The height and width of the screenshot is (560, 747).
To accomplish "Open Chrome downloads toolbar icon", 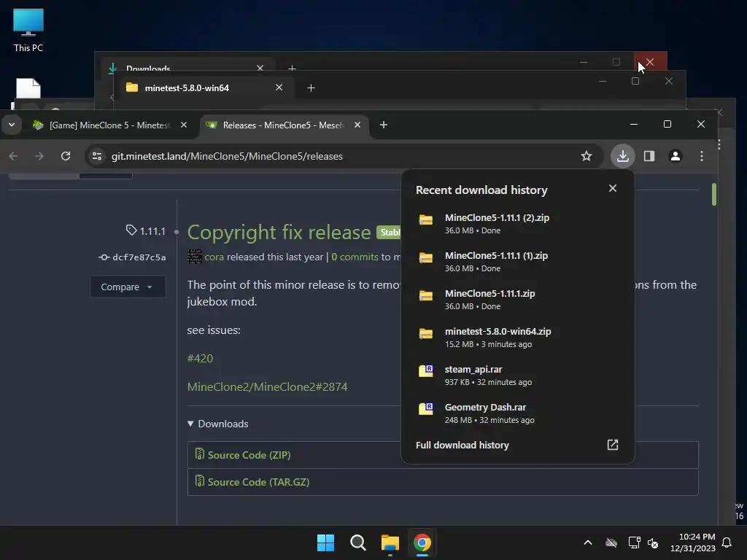I will [x=623, y=156].
